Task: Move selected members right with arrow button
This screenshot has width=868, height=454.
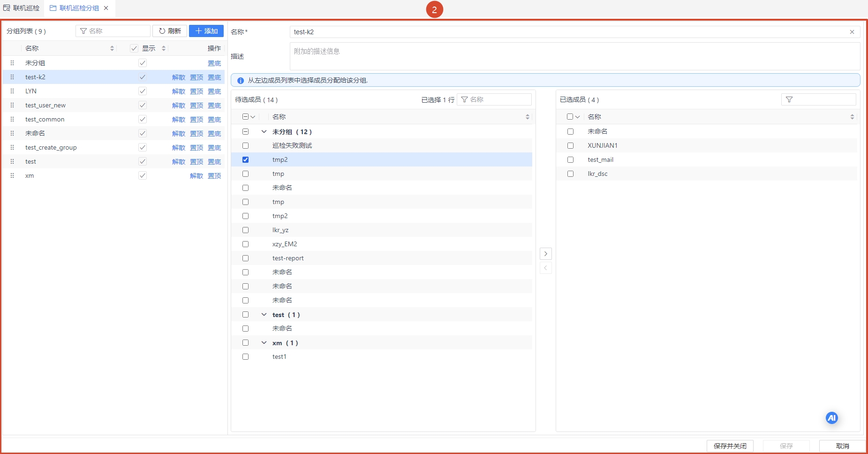Action: pyautogui.click(x=545, y=254)
